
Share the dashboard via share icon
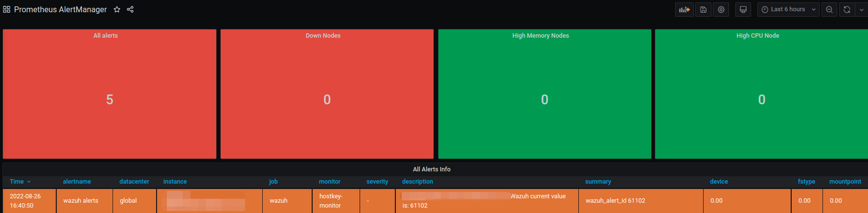(x=130, y=9)
